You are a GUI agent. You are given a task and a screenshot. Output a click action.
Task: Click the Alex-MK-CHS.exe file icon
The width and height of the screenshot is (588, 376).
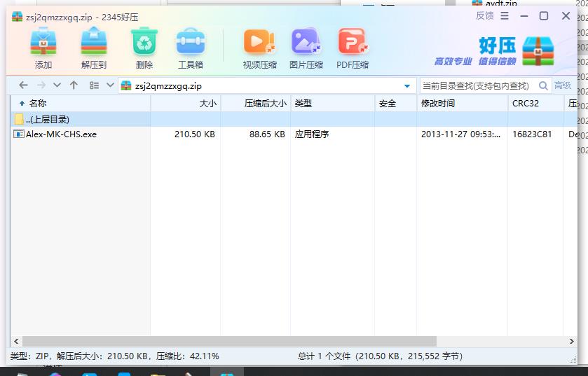click(18, 134)
